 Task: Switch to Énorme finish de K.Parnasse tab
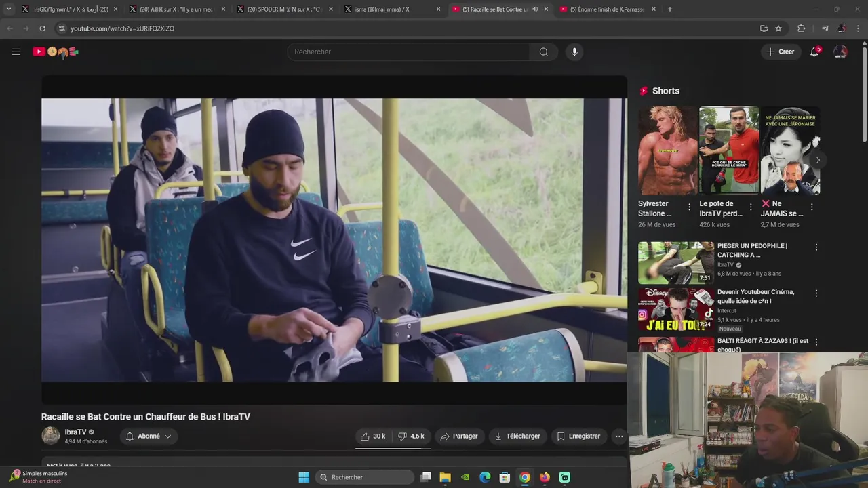click(607, 9)
